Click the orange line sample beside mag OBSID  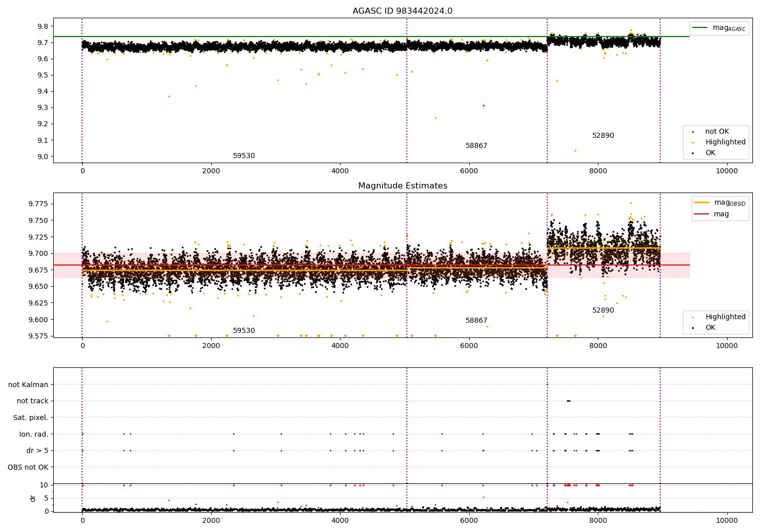click(x=701, y=203)
